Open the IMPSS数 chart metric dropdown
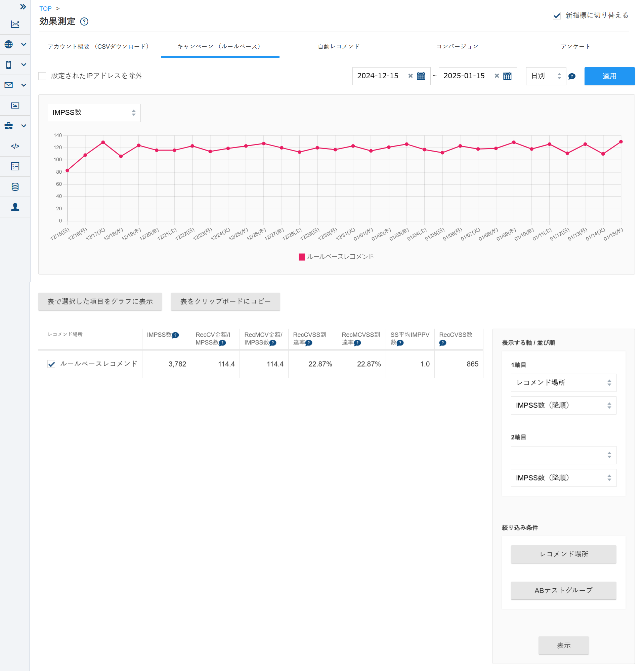The image size is (644, 671). 94,113
